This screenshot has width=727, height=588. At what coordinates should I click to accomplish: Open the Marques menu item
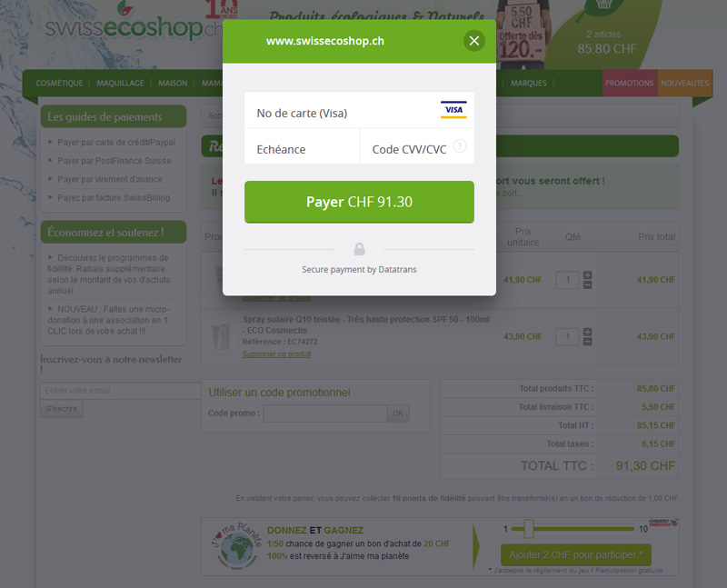click(x=529, y=83)
